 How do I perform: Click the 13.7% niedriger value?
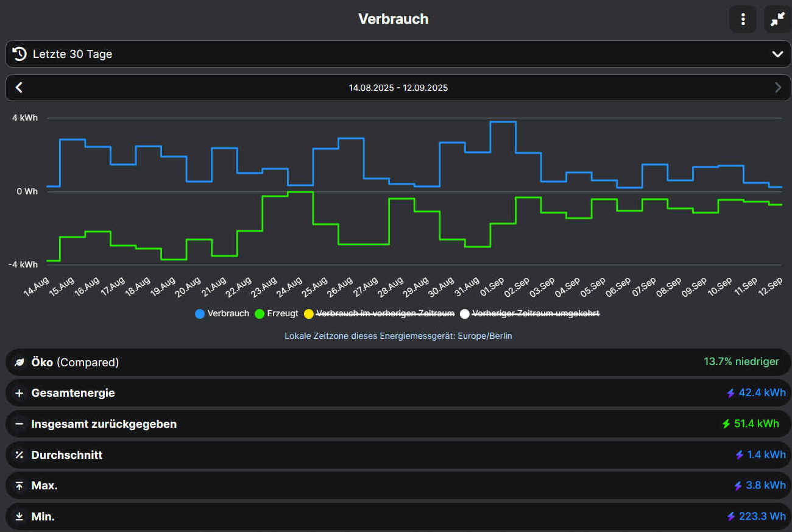pyautogui.click(x=741, y=362)
